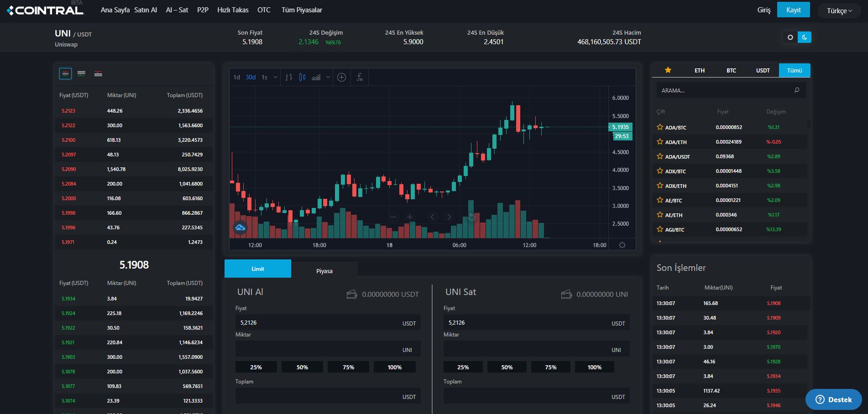Filter markets by USDT tab
This screenshot has width=868, height=414.
click(x=763, y=70)
